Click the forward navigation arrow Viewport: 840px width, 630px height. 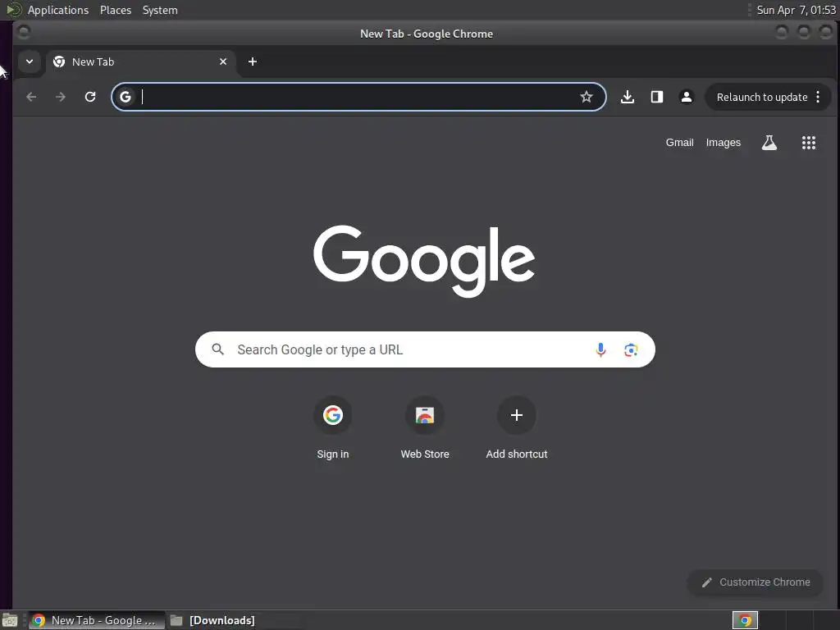click(x=61, y=97)
